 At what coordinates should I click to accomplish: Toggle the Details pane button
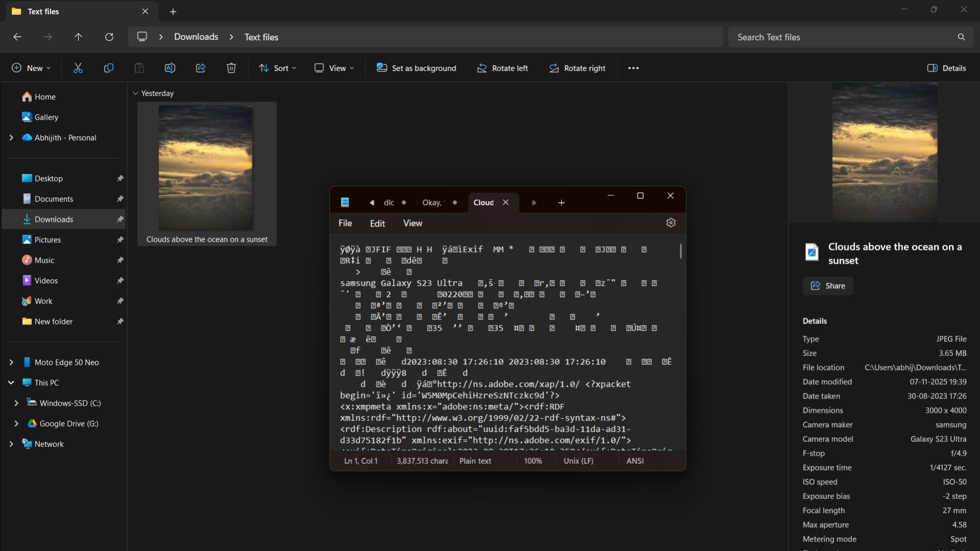946,68
